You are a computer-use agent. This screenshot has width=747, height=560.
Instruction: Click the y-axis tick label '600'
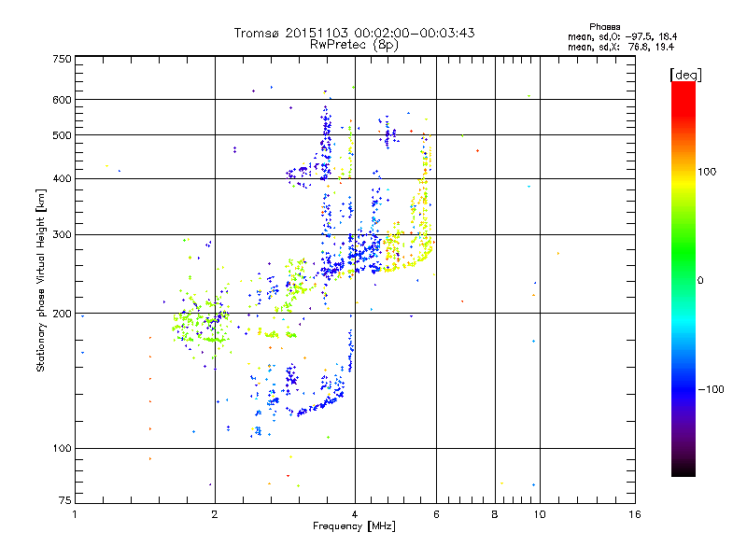pyautogui.click(x=62, y=100)
